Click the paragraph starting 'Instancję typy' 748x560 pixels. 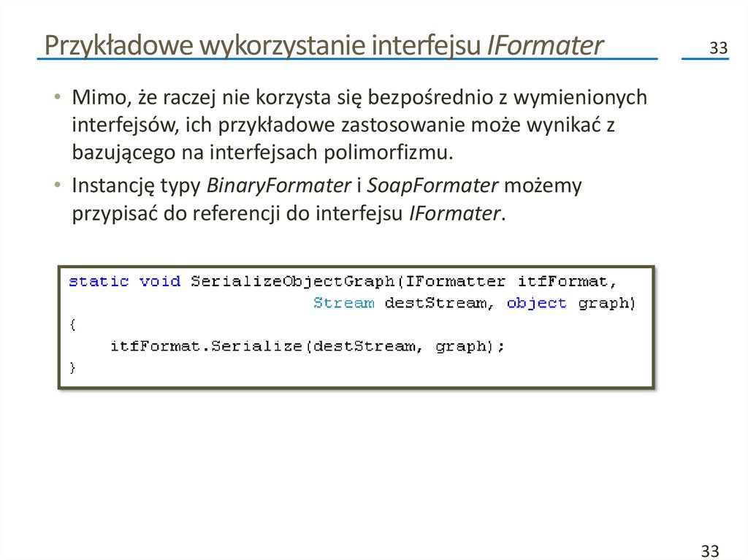(327, 199)
